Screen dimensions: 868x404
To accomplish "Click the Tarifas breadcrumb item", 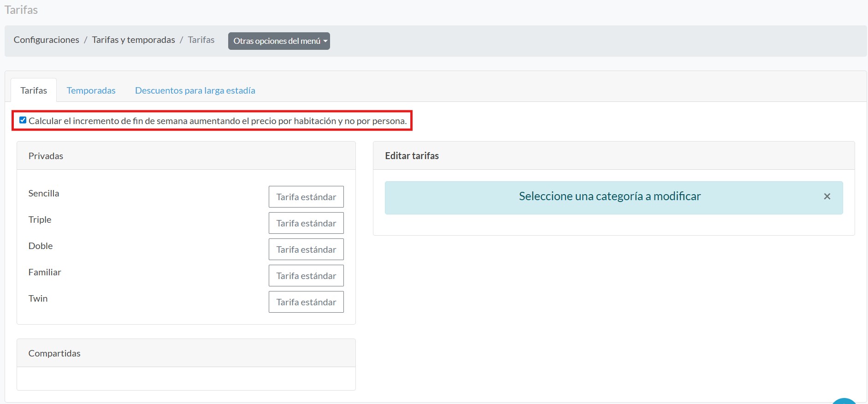I will click(201, 40).
